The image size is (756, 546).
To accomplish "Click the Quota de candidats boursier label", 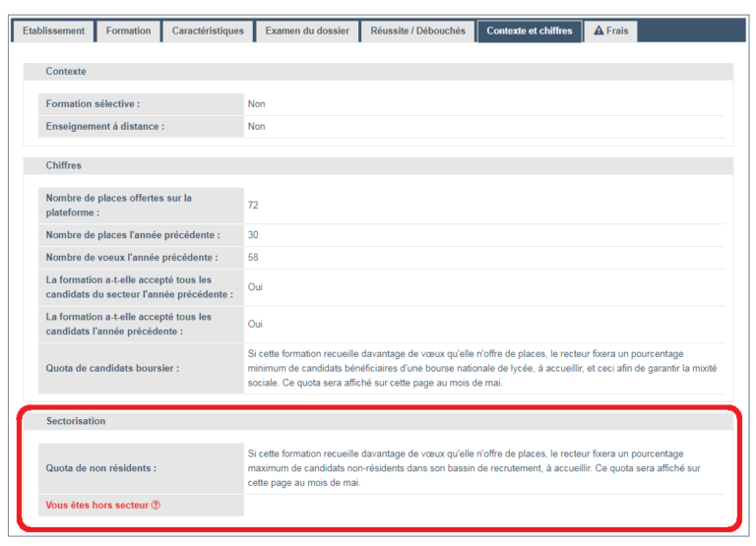I will [112, 370].
